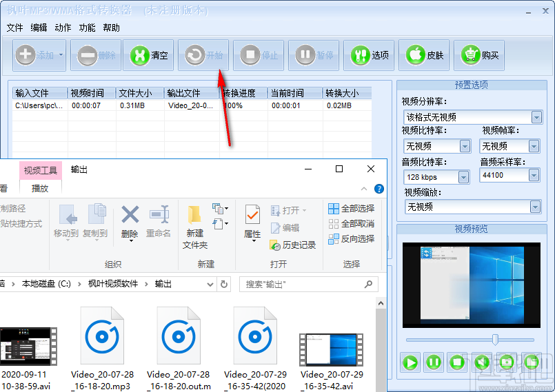Click the 清空 (Clear) toolbar button
The width and height of the screenshot is (555, 392).
pos(148,55)
